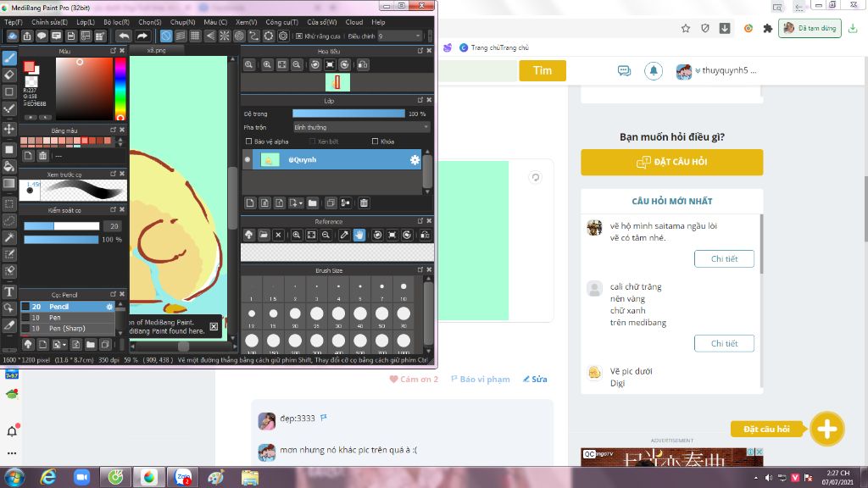Open @Quynh layer settings gear
The image size is (868, 488).
pos(414,160)
